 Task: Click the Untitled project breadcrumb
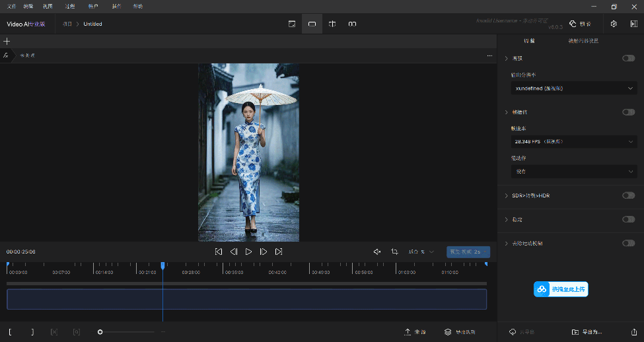click(x=93, y=24)
